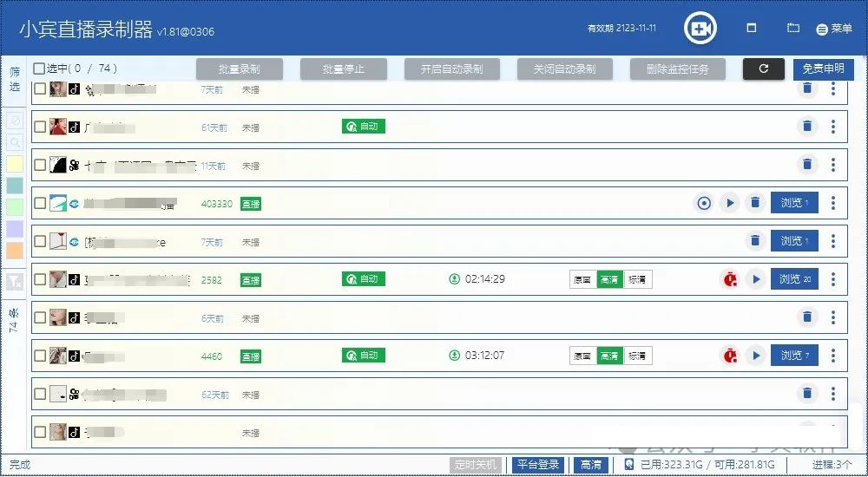Click trash icon in the 403330 row
868x477 pixels.
coord(755,203)
